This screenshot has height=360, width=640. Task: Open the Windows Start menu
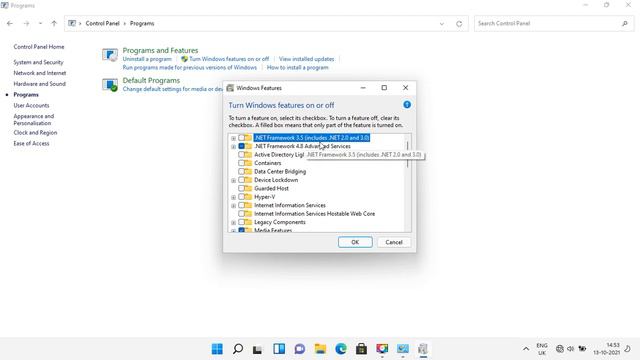217,349
